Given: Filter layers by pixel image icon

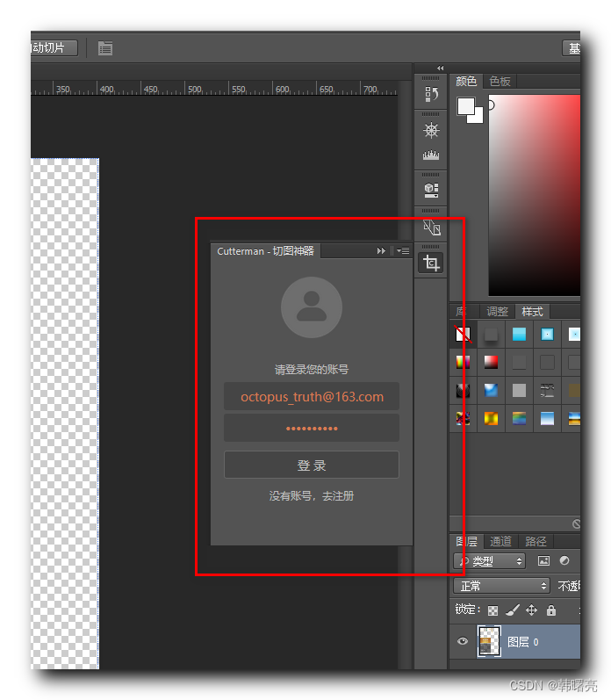Looking at the screenshot, I should coord(543,560).
